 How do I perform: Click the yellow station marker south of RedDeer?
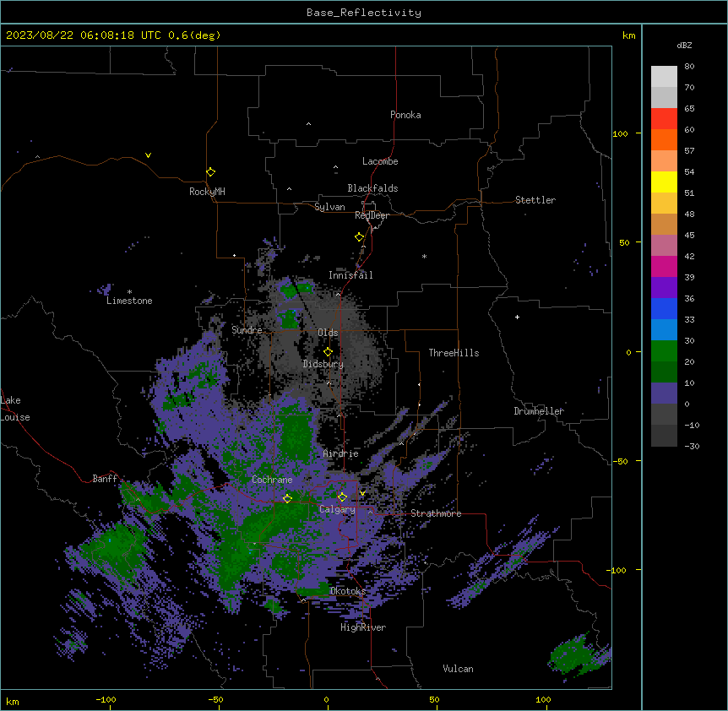359,236
